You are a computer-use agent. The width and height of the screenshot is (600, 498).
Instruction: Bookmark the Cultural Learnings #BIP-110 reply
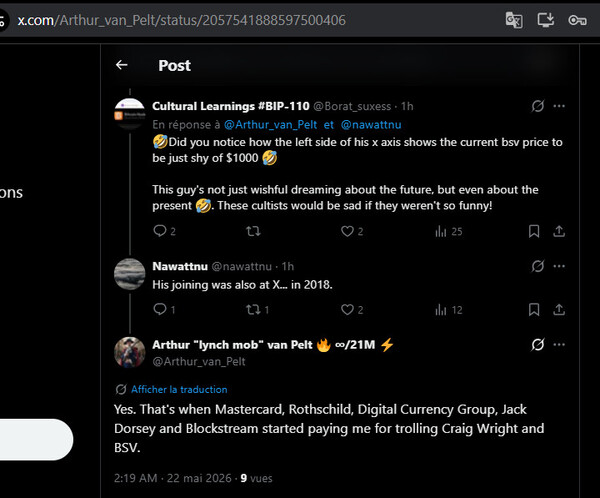coord(534,231)
